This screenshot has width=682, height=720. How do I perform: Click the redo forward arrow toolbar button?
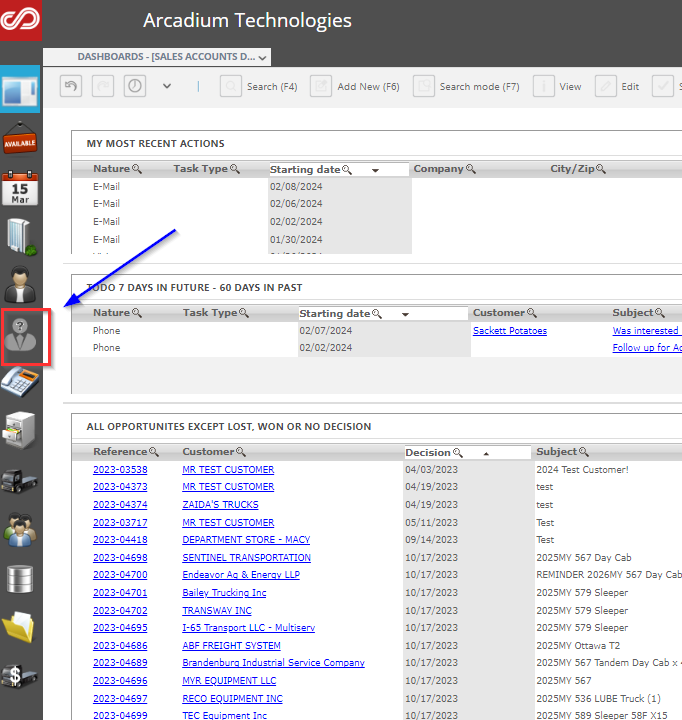[103, 86]
